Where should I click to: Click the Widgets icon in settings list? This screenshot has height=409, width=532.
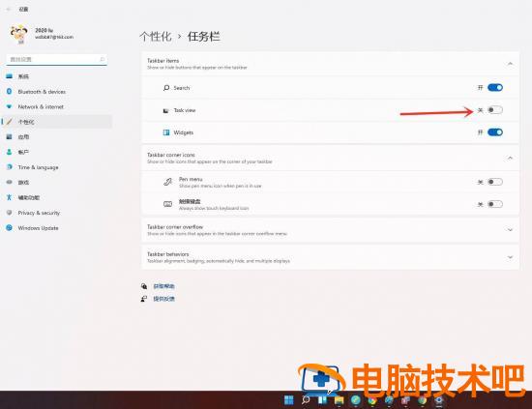click(x=166, y=132)
